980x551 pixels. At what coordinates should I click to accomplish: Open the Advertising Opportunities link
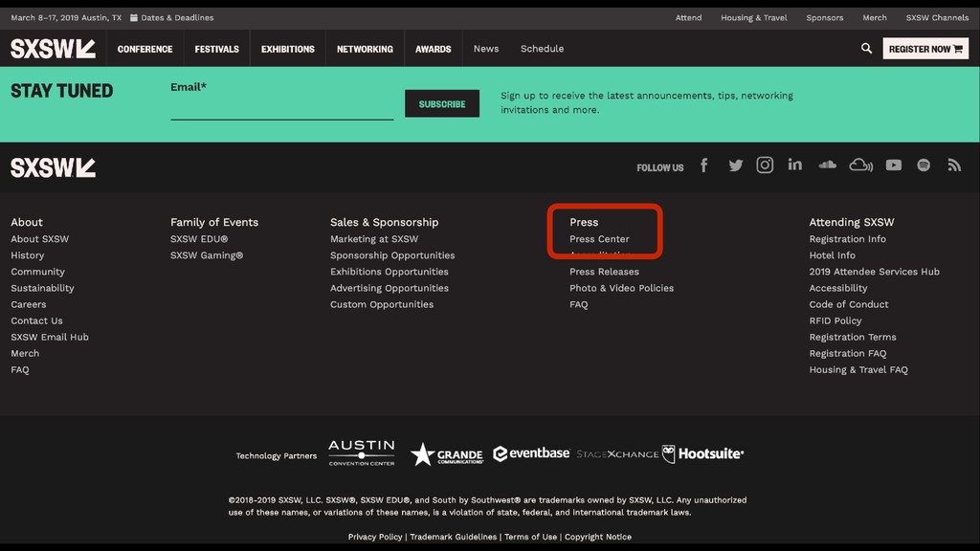(390, 288)
